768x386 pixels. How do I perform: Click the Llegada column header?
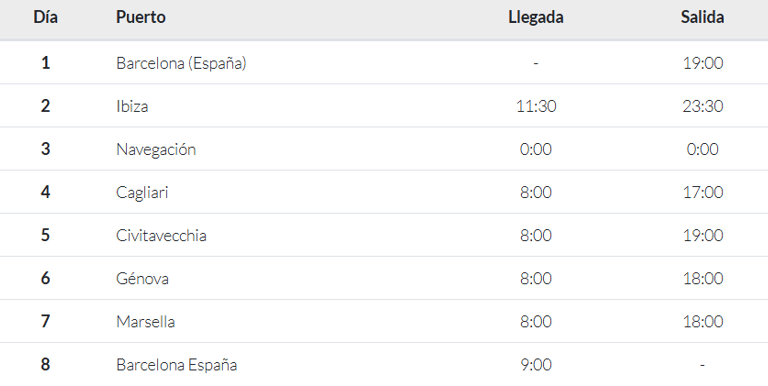pos(536,17)
